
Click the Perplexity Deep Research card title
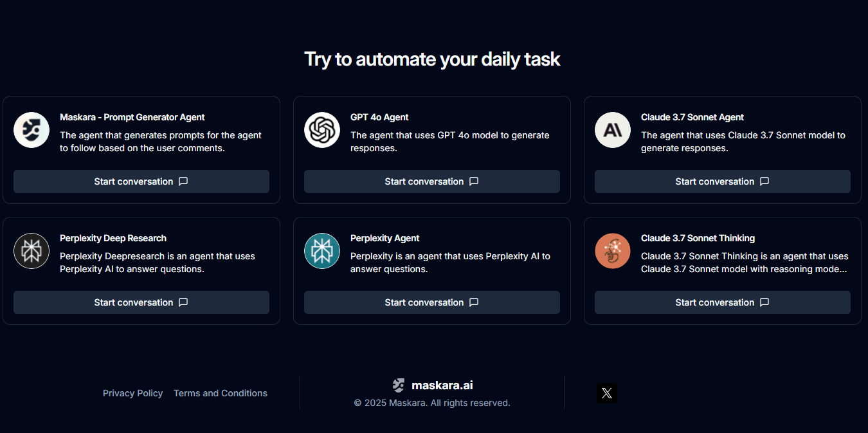pyautogui.click(x=113, y=238)
